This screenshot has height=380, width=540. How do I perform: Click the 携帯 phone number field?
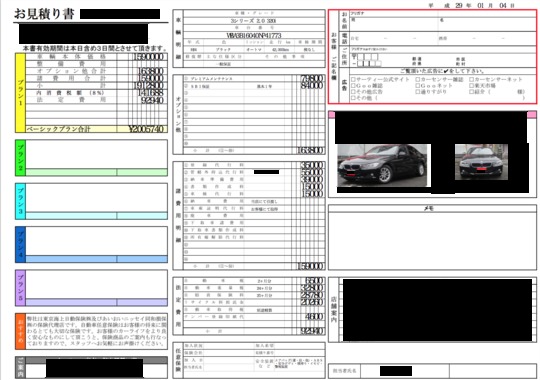pos(487,39)
